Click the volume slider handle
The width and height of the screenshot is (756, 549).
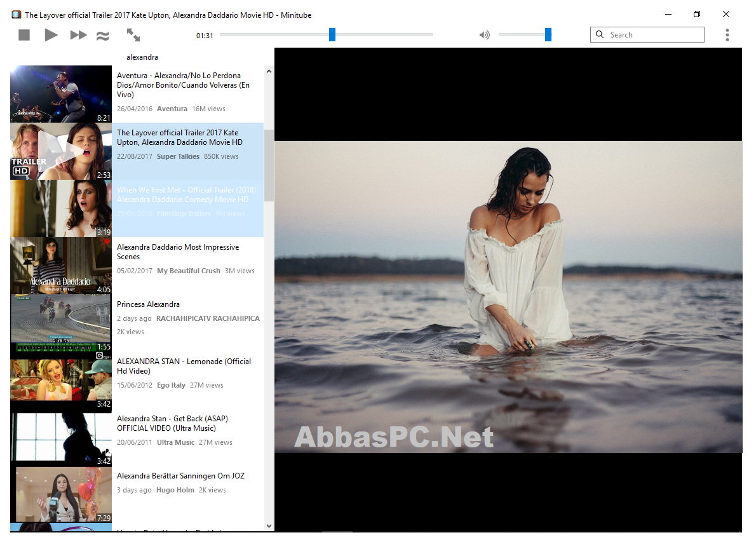pos(548,34)
